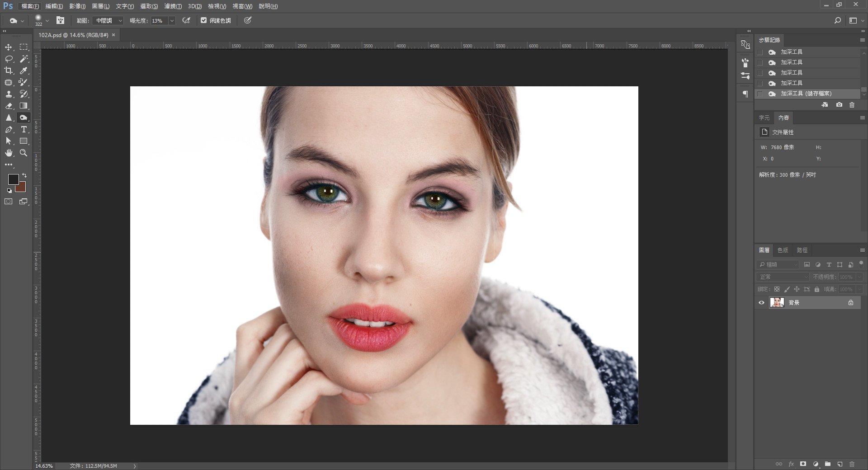Toggle Quick Mask mode
This screenshot has height=470, width=868.
tap(9, 202)
